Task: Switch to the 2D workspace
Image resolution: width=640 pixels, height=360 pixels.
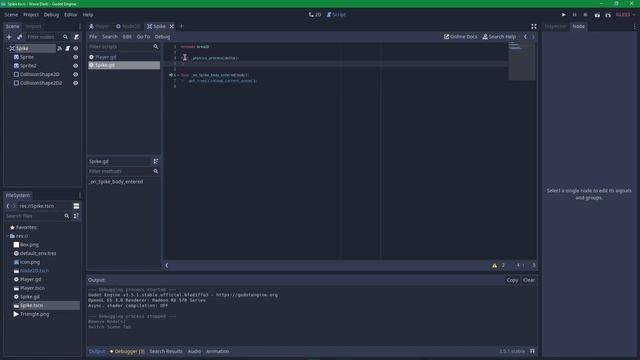Action: (315, 15)
